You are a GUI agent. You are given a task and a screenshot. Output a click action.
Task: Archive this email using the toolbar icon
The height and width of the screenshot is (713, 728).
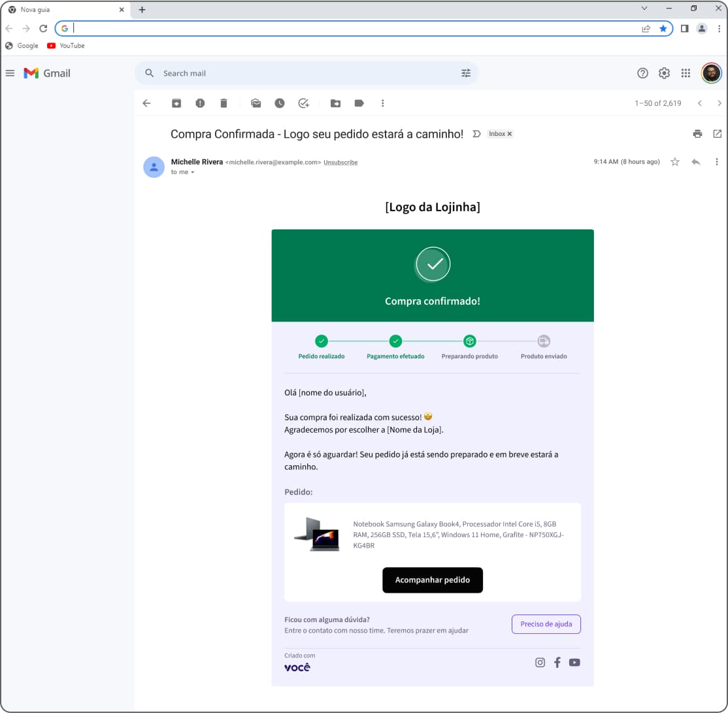pos(176,103)
